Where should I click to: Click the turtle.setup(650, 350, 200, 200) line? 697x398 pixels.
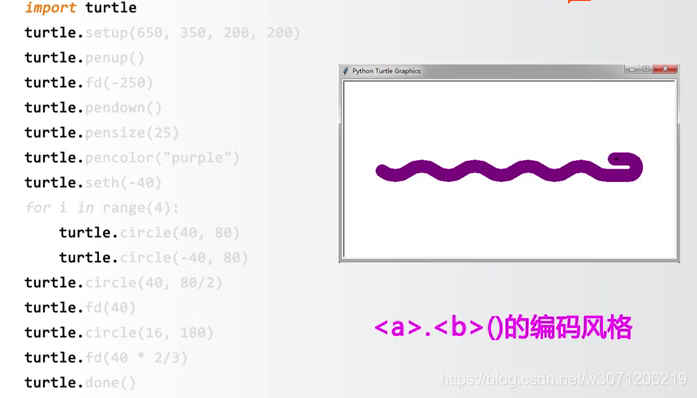162,33
